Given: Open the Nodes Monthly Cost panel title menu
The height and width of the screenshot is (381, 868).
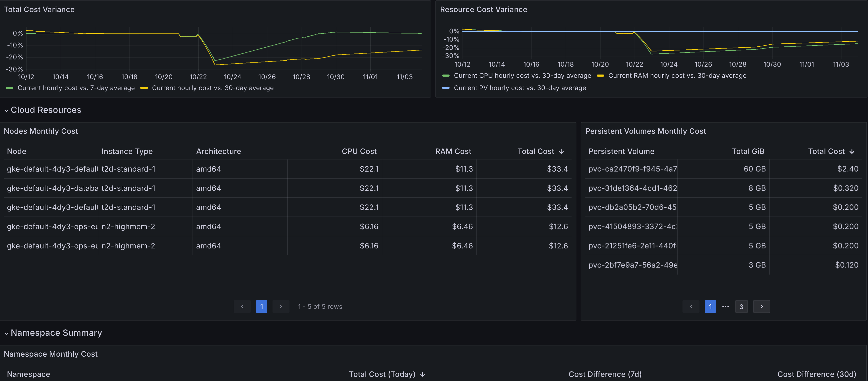Looking at the screenshot, I should pyautogui.click(x=41, y=131).
